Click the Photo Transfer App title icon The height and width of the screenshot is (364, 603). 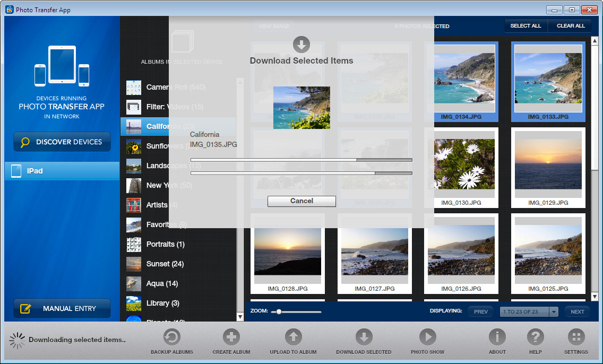10,9
